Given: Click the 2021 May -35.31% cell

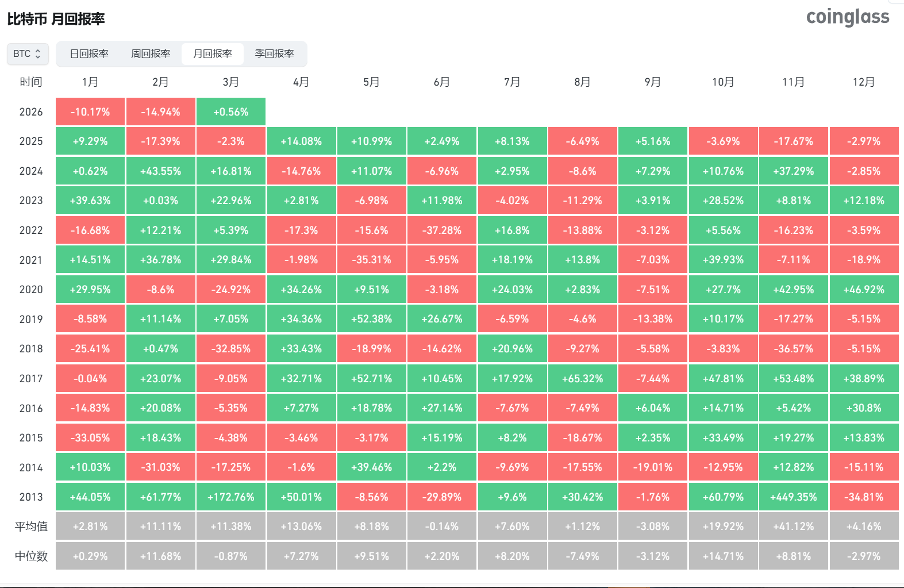Looking at the screenshot, I should click(371, 260).
